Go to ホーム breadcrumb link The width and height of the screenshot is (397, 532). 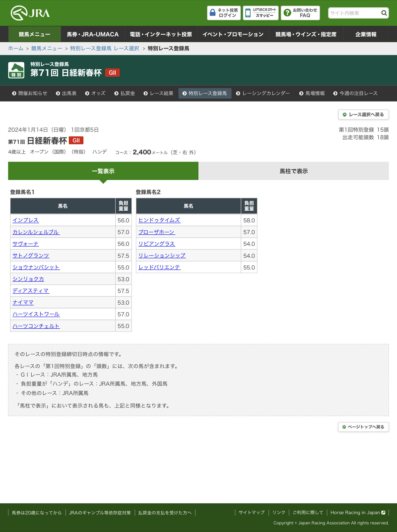(x=16, y=48)
